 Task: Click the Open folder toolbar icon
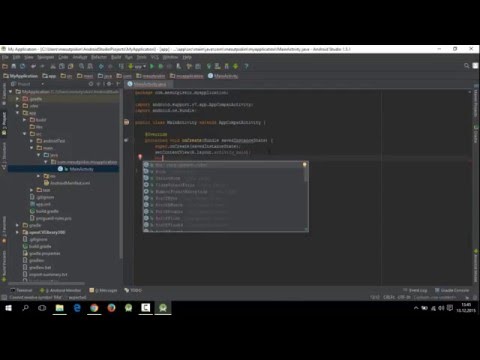pyautogui.click(x=5, y=66)
